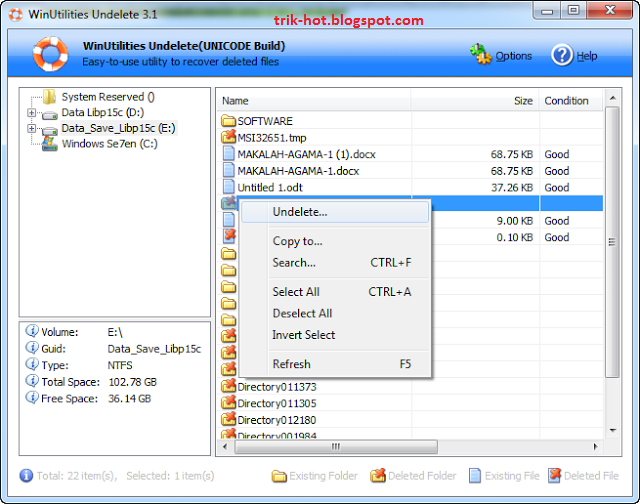Select the Untitled 1.odt file name
Viewport: 640px width, 504px height.
[270, 188]
